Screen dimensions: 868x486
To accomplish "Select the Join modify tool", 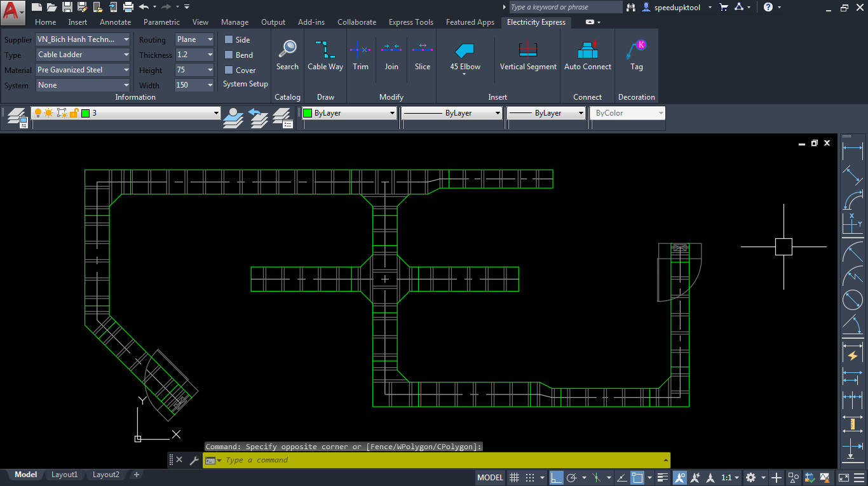I will tap(391, 55).
